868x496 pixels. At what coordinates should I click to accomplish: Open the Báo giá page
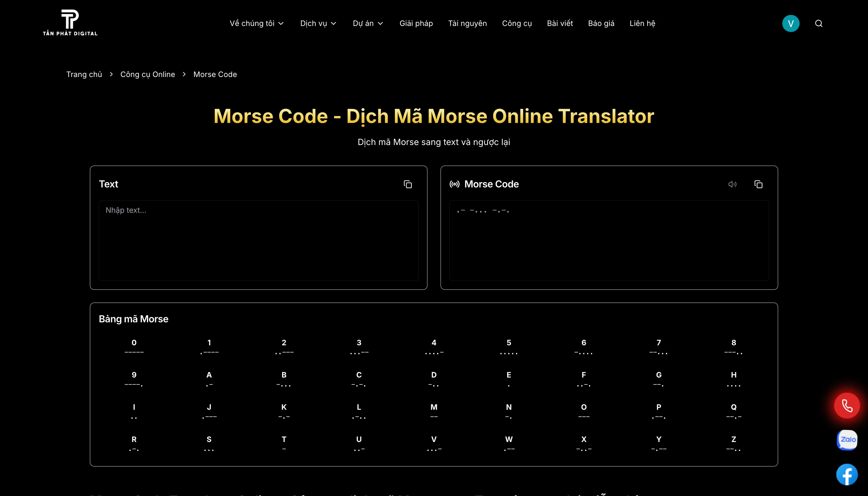click(x=601, y=23)
